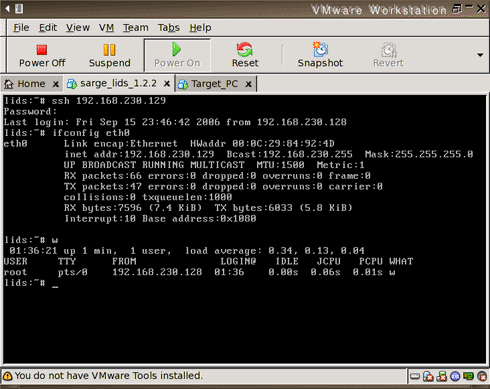Click the green Power On arrow

pyautogui.click(x=177, y=49)
